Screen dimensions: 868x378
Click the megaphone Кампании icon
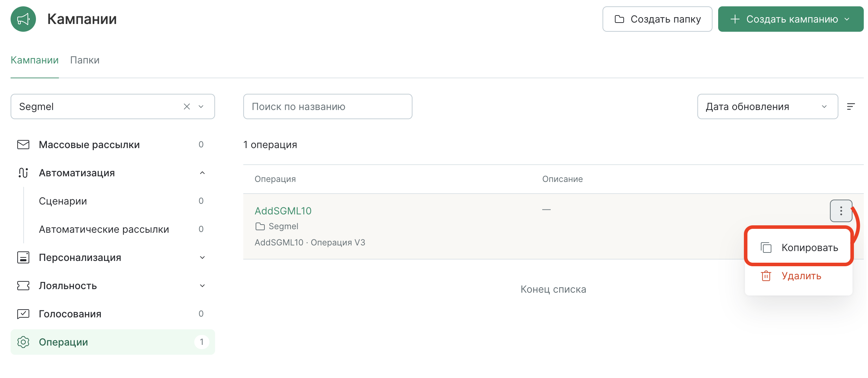pos(23,19)
